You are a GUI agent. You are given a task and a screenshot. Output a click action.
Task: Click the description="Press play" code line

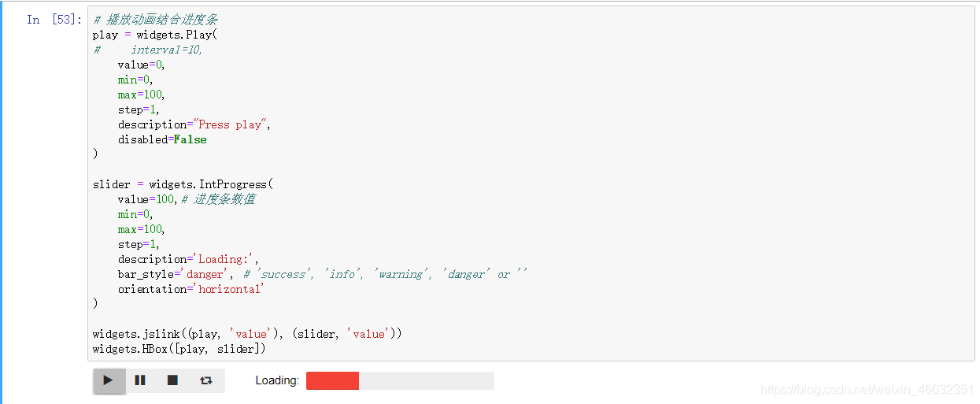[194, 124]
